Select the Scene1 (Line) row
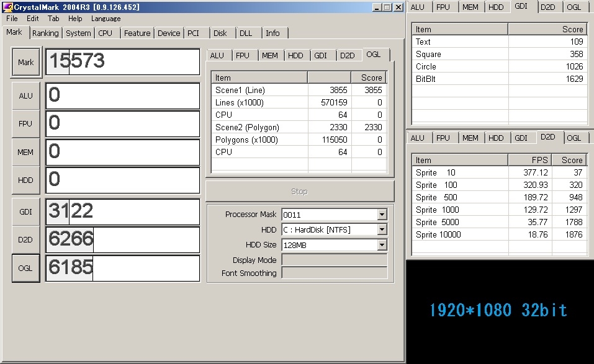This screenshot has height=364, width=594. pyautogui.click(x=299, y=90)
